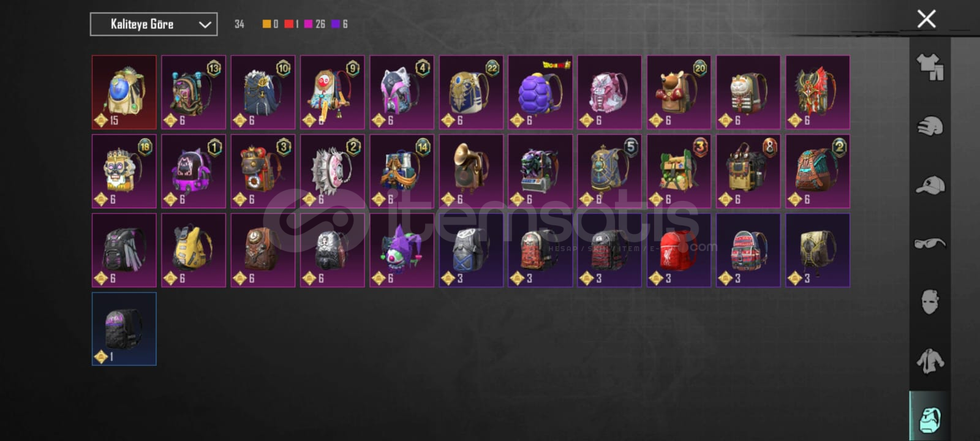Viewport: 980px width, 441px height.
Task: Select the globe backpack with 15 rating
Action: [x=124, y=92]
